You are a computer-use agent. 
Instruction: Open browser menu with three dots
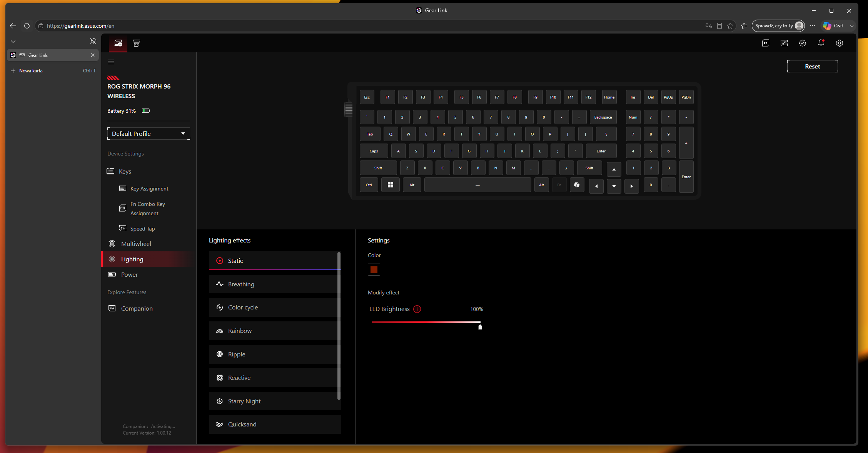(x=813, y=26)
